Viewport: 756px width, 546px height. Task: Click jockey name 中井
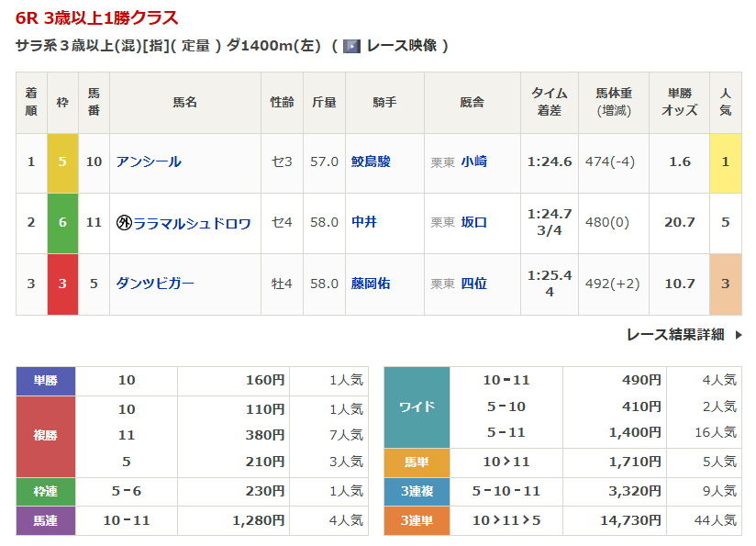tap(364, 222)
